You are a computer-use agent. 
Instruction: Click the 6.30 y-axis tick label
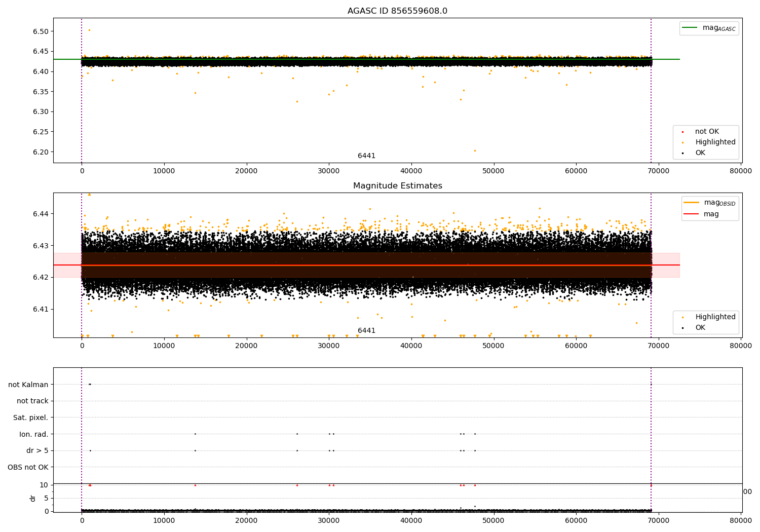coord(41,111)
